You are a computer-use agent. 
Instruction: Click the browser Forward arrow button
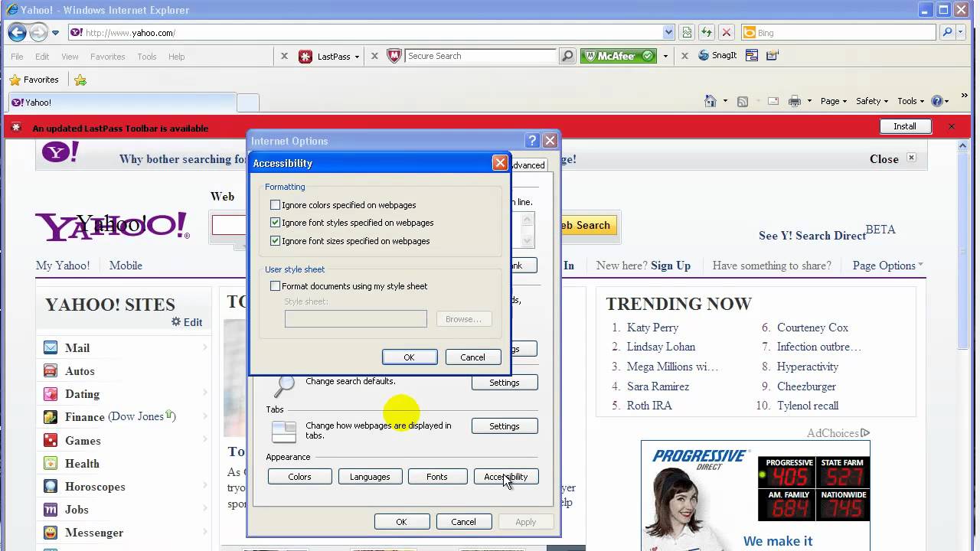(x=38, y=32)
